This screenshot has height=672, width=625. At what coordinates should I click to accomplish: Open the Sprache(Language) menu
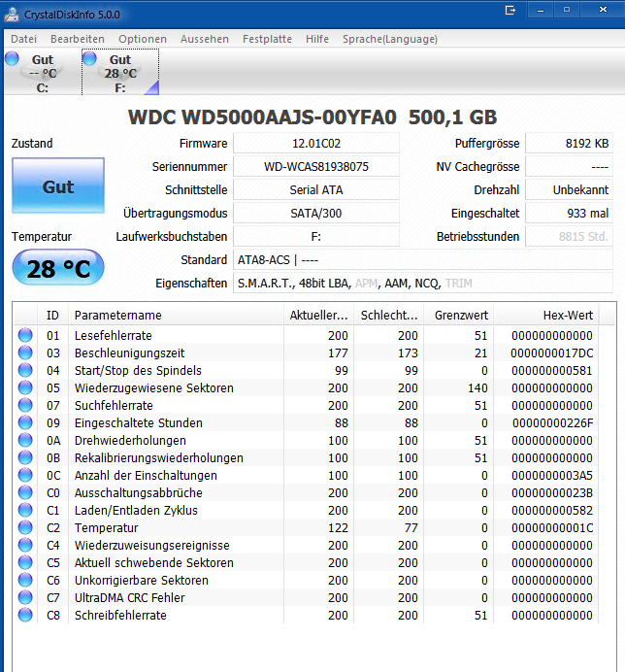(390, 39)
